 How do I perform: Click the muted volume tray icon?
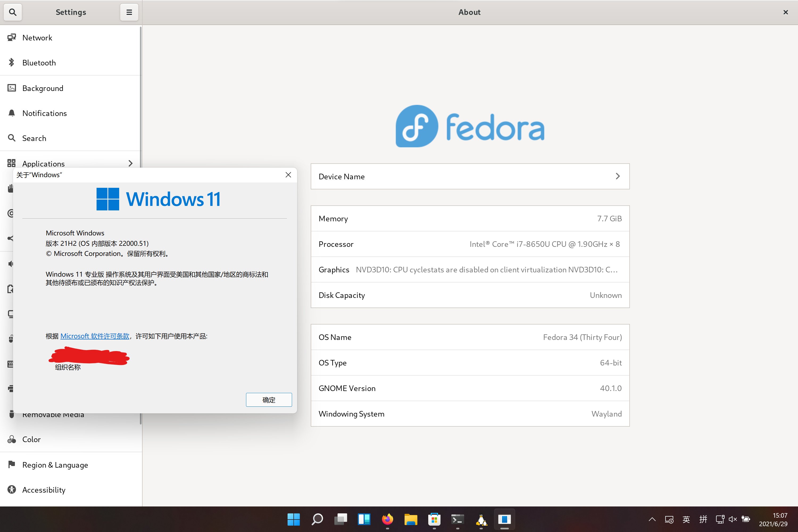point(733,519)
